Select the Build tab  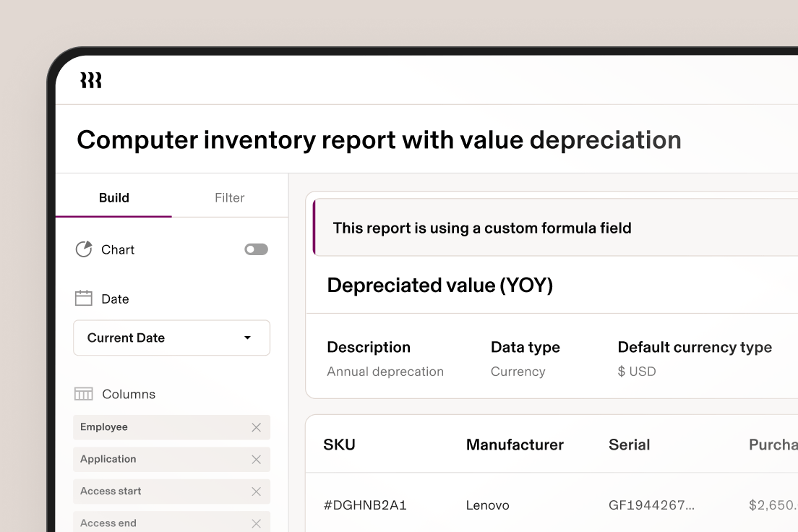[x=113, y=197]
